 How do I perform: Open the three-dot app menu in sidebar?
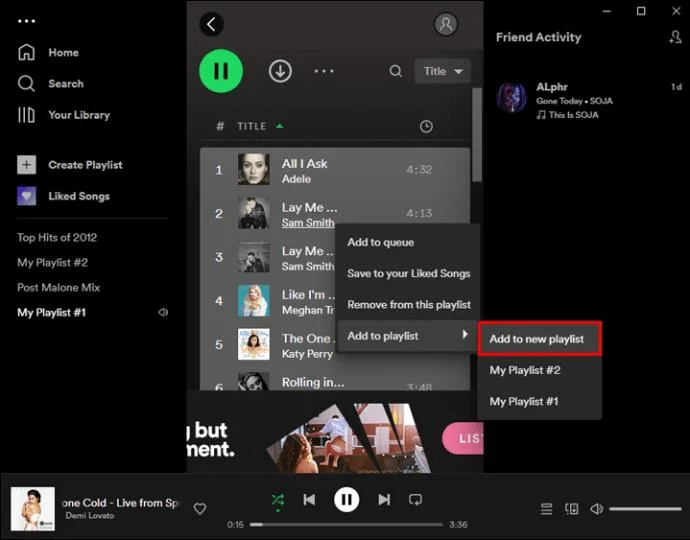[x=26, y=21]
